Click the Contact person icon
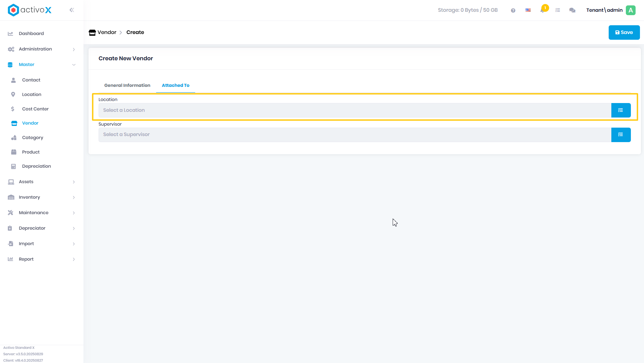 (x=13, y=80)
